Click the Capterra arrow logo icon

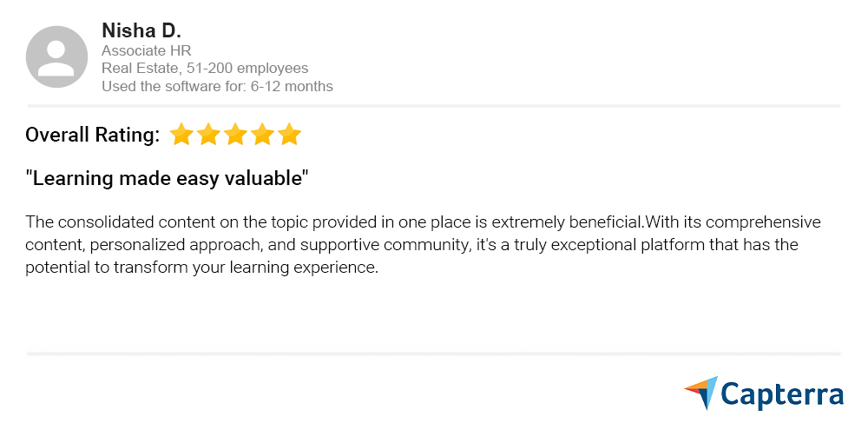pyautogui.click(x=700, y=394)
